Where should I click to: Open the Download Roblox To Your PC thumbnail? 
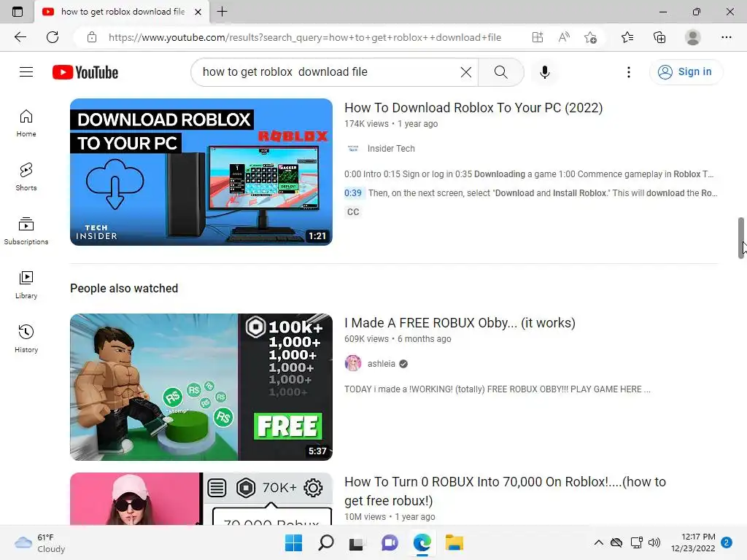click(x=201, y=172)
